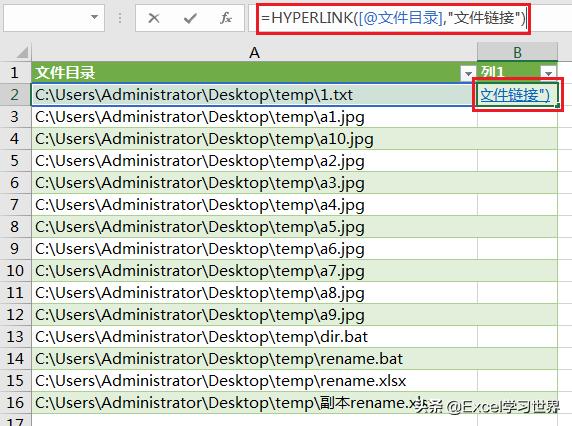Select row 8 header
The height and width of the screenshot is (426, 572).
pyautogui.click(x=15, y=226)
